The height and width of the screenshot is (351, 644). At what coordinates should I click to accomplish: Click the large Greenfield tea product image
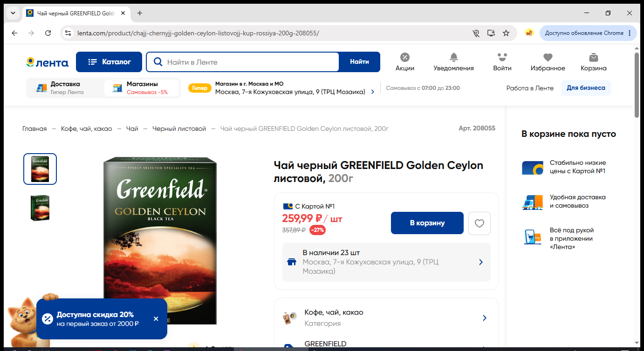tap(160, 241)
